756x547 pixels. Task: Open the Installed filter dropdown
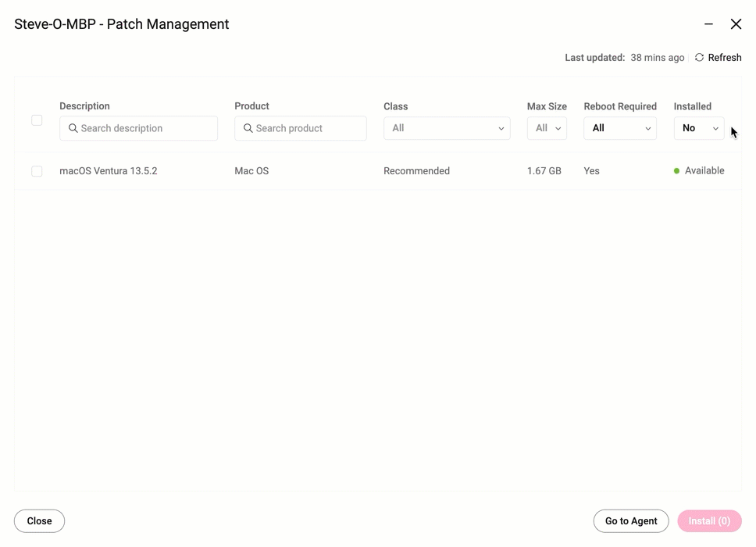coord(699,128)
